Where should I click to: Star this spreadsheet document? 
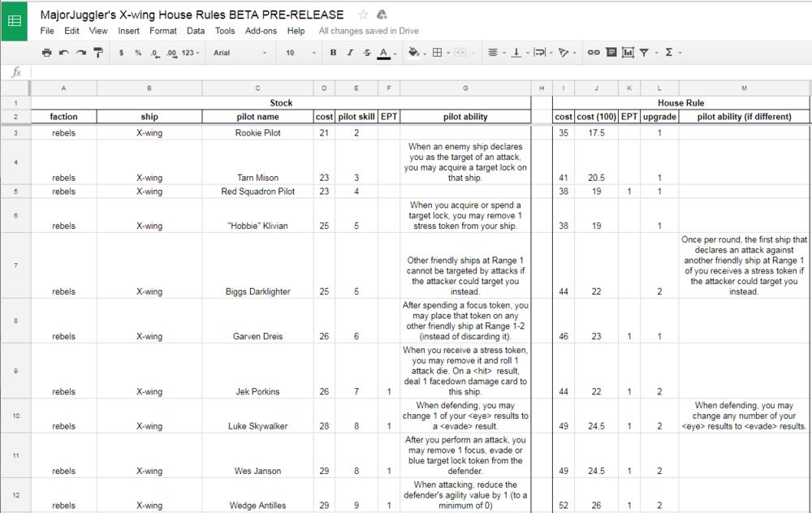pyautogui.click(x=363, y=15)
